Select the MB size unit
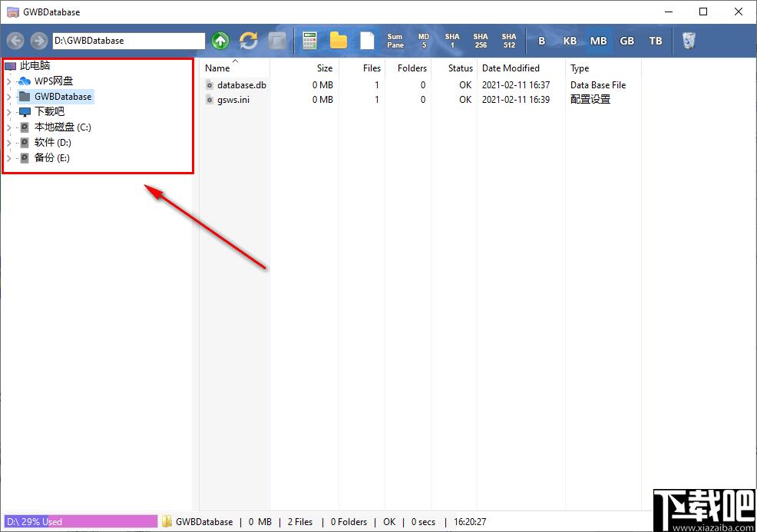 pyautogui.click(x=598, y=41)
